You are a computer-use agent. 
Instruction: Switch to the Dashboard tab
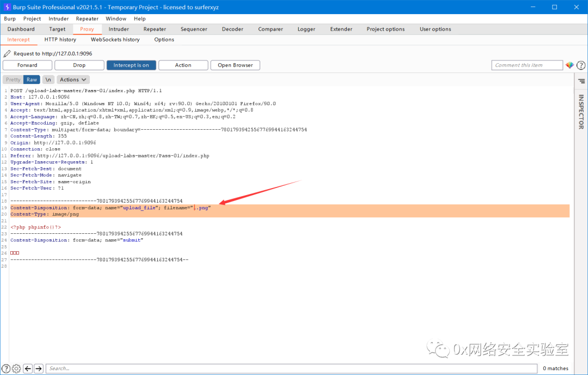pyautogui.click(x=21, y=29)
